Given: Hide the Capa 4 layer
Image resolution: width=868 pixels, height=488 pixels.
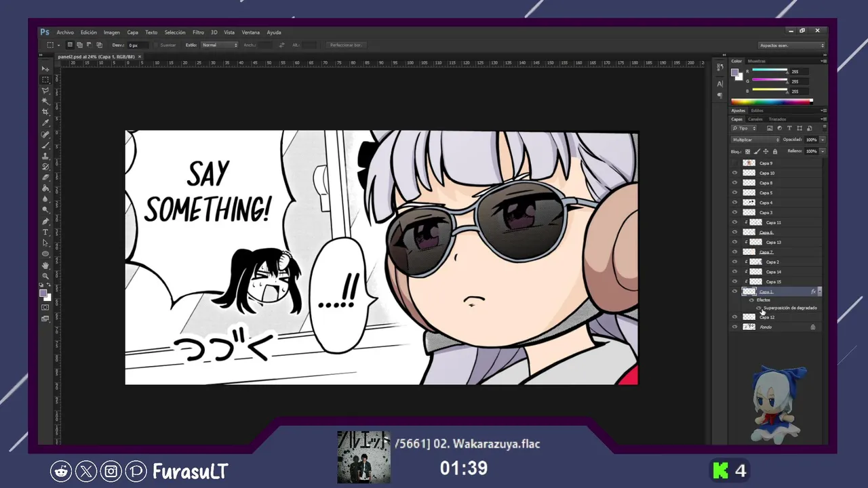Looking at the screenshot, I should click(734, 203).
